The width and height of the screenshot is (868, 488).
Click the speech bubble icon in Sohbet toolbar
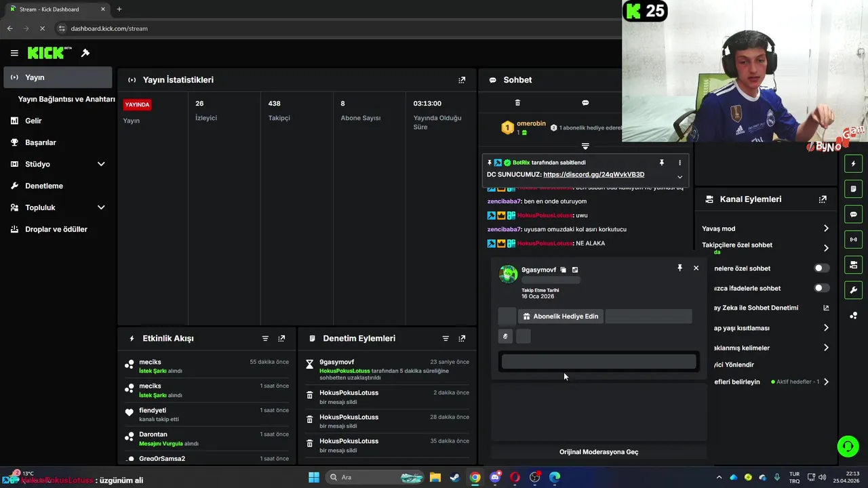click(x=585, y=103)
